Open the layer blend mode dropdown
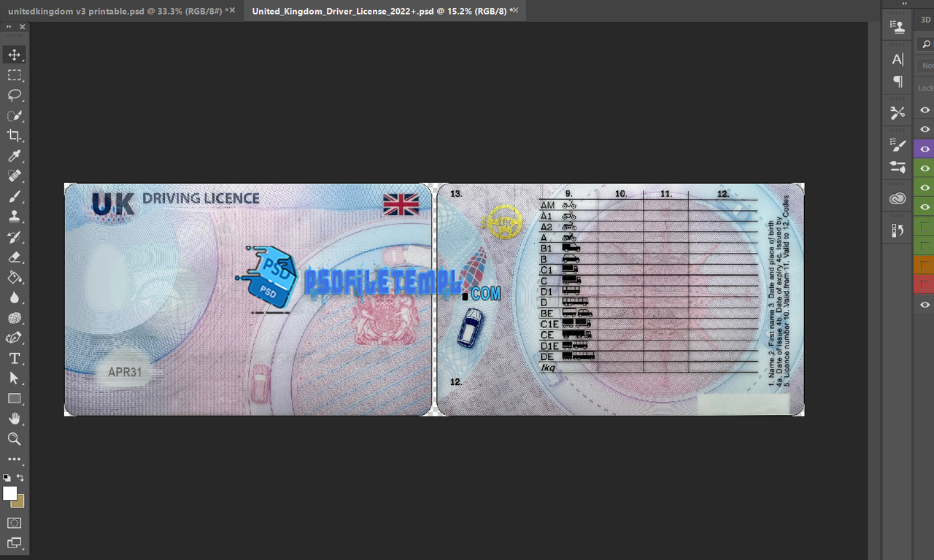The width and height of the screenshot is (934, 560). [927, 66]
